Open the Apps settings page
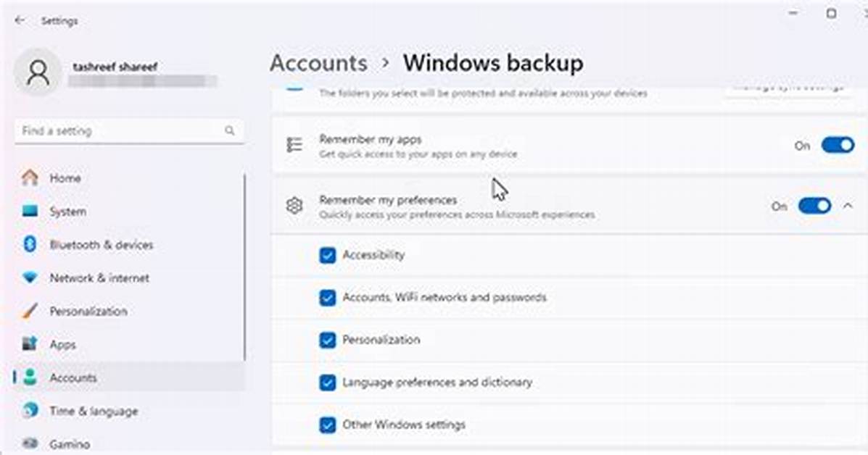 click(128, 344)
